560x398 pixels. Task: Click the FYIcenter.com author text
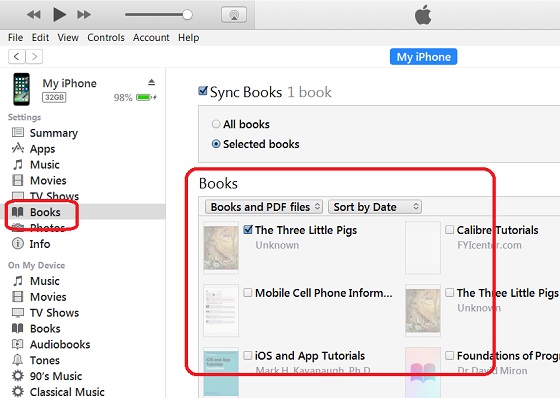(489, 245)
